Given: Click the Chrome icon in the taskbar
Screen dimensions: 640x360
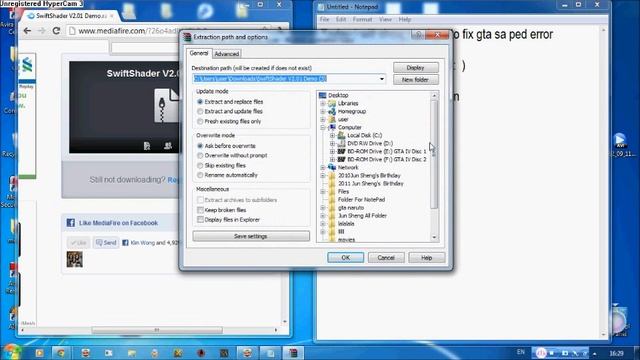Looking at the screenshot, I should 61,353.
